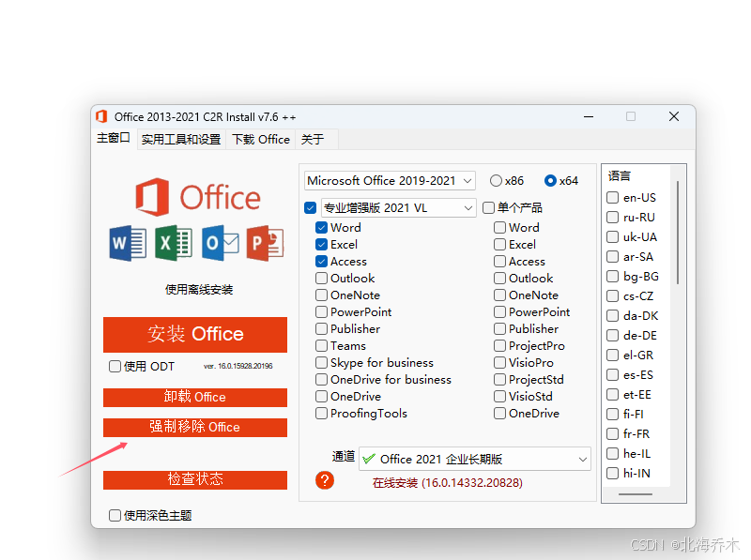Click the 在线安装 (16.0.14332.20828) status text

(448, 483)
